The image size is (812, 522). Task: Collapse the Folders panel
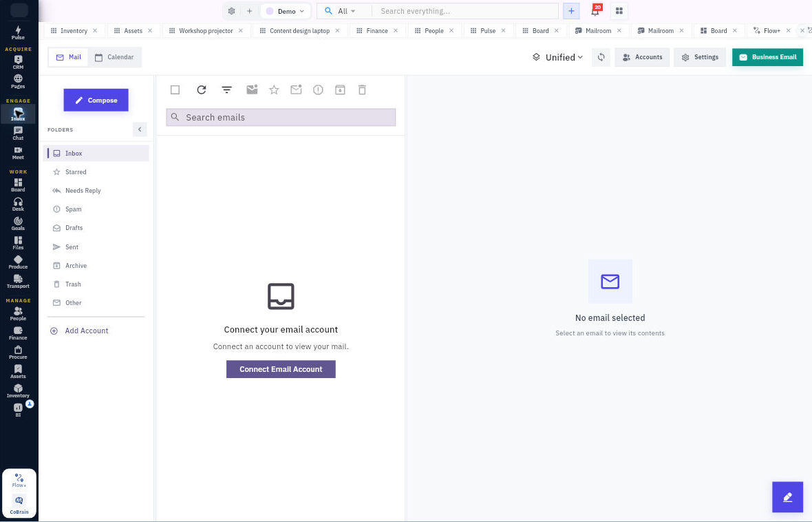(140, 129)
